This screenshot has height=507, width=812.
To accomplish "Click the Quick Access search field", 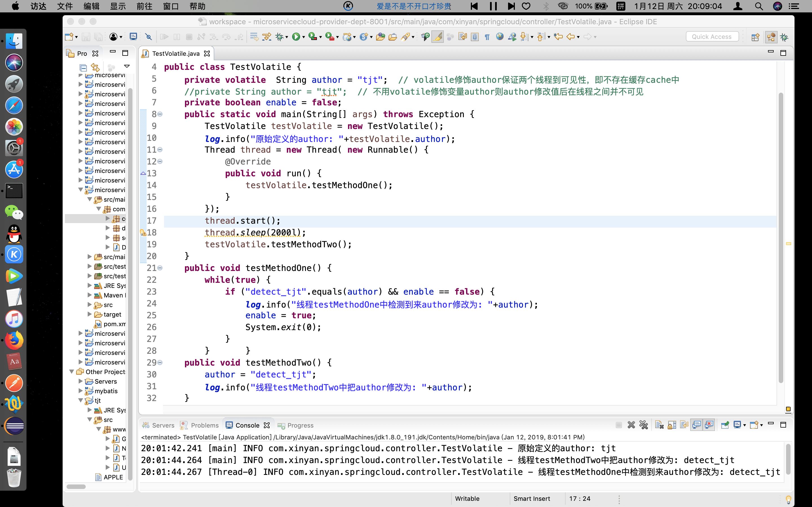I will click(x=711, y=37).
